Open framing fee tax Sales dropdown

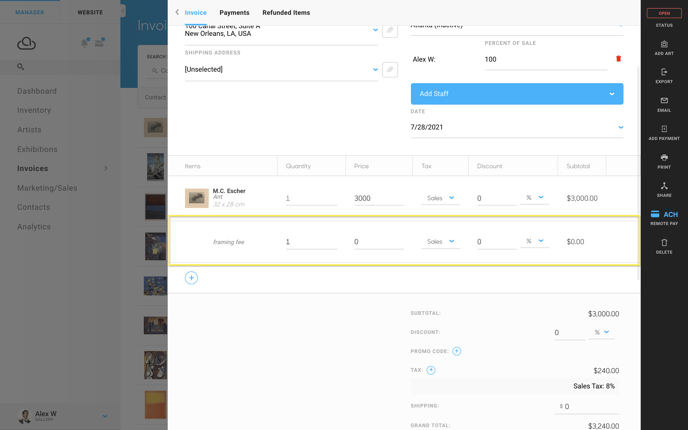click(x=441, y=242)
